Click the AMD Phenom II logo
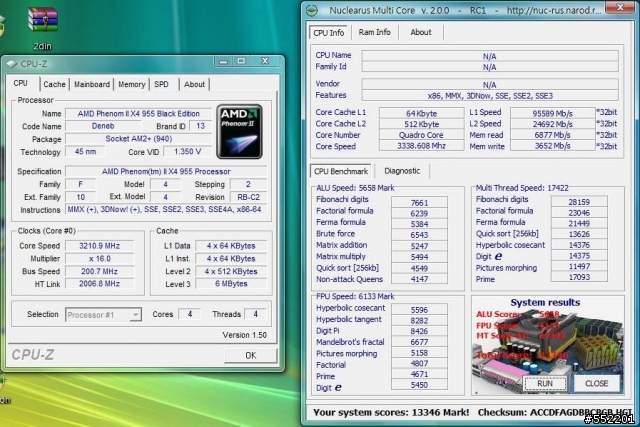 240,131
